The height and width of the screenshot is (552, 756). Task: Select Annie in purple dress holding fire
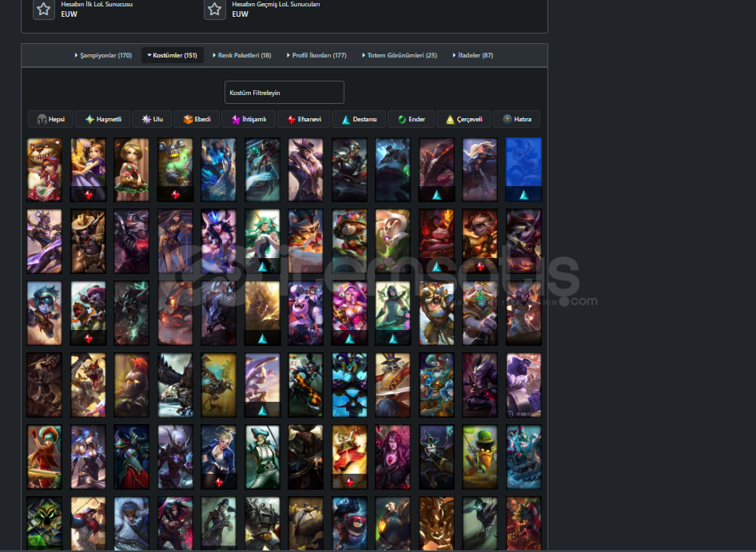pos(88,169)
